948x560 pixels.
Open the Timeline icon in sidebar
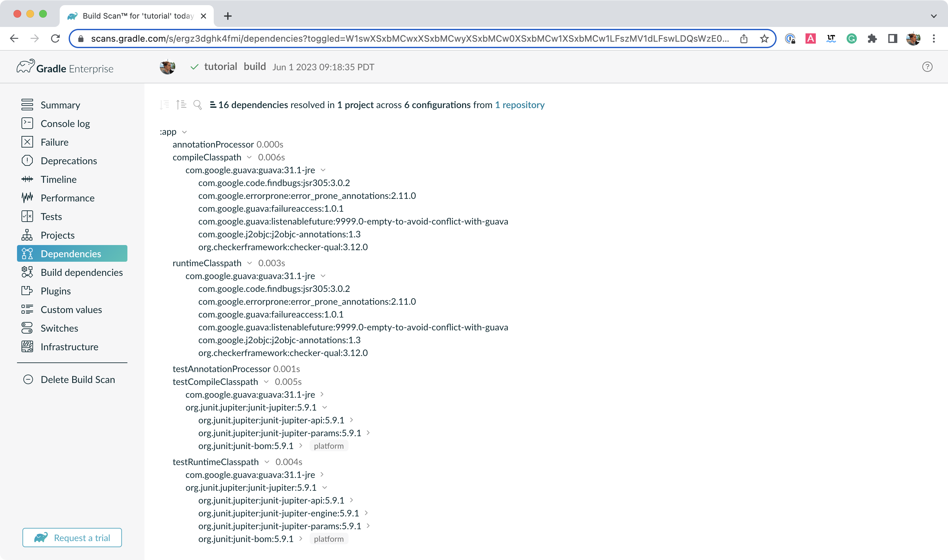coord(27,179)
